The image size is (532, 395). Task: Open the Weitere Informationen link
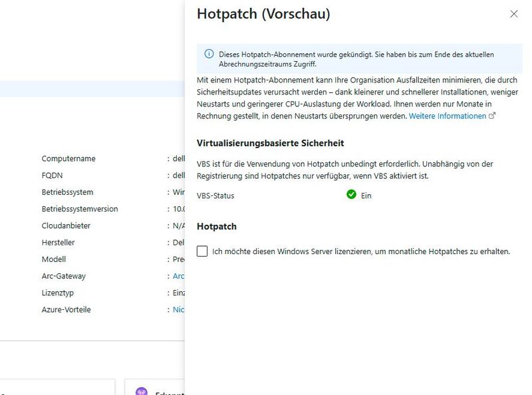(x=448, y=116)
